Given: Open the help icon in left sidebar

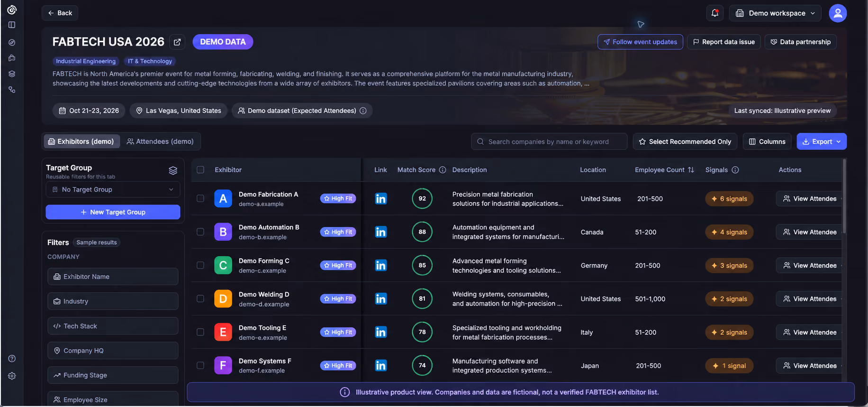Looking at the screenshot, I should click(x=12, y=359).
